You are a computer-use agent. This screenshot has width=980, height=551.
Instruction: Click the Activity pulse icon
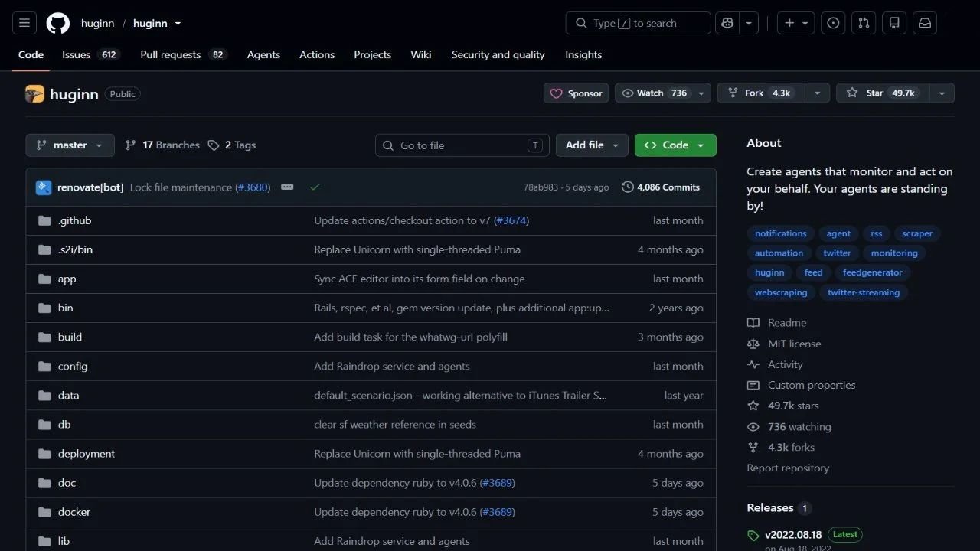pyautogui.click(x=753, y=364)
